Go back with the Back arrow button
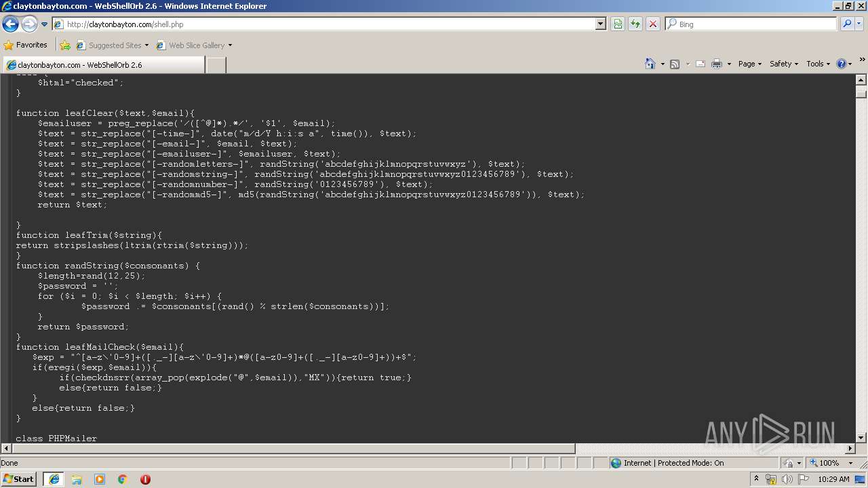This screenshot has height=488, width=868. [10, 24]
